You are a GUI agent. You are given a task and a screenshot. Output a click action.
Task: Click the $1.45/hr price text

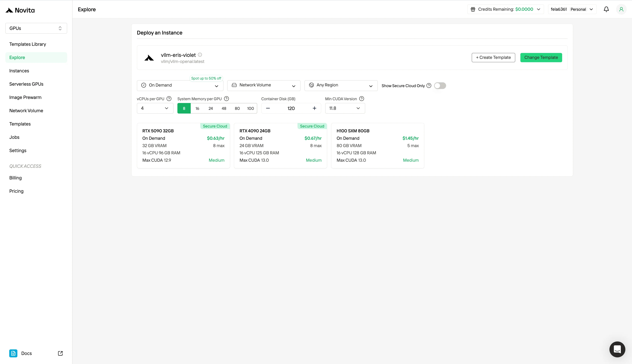tap(410, 138)
